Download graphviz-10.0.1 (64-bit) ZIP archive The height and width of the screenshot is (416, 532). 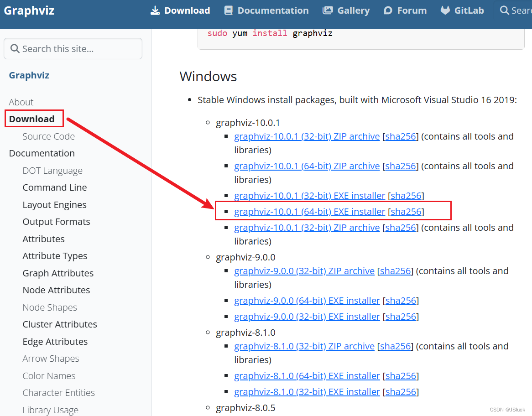click(307, 166)
